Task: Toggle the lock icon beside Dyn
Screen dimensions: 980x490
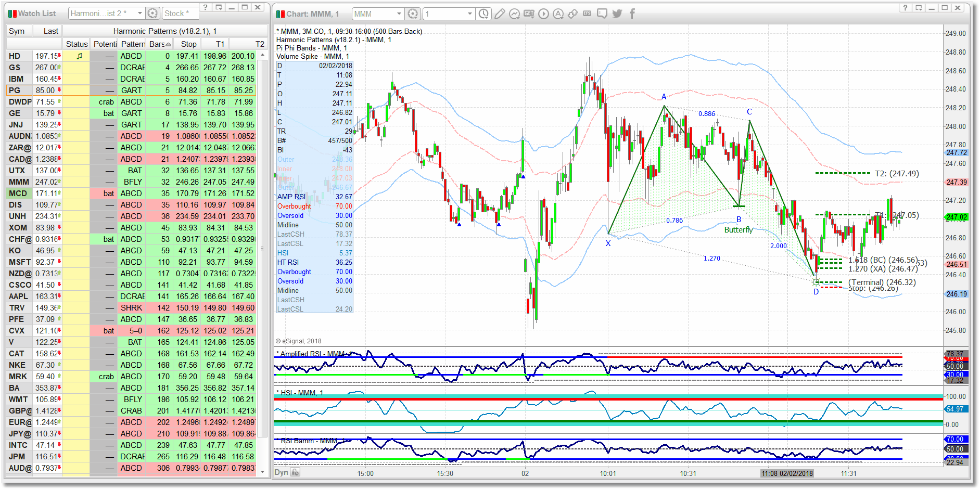Action: coord(295,472)
